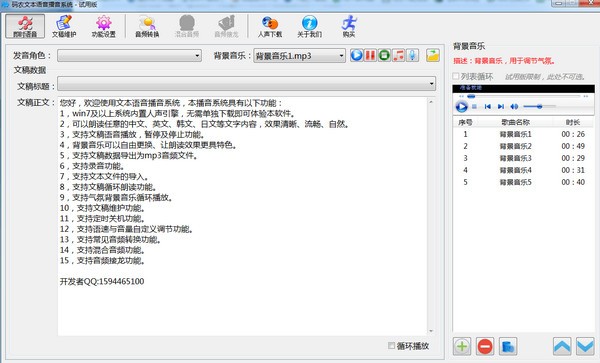
Task: Expand the 发音角色 voice role dropdown
Action: (197, 56)
